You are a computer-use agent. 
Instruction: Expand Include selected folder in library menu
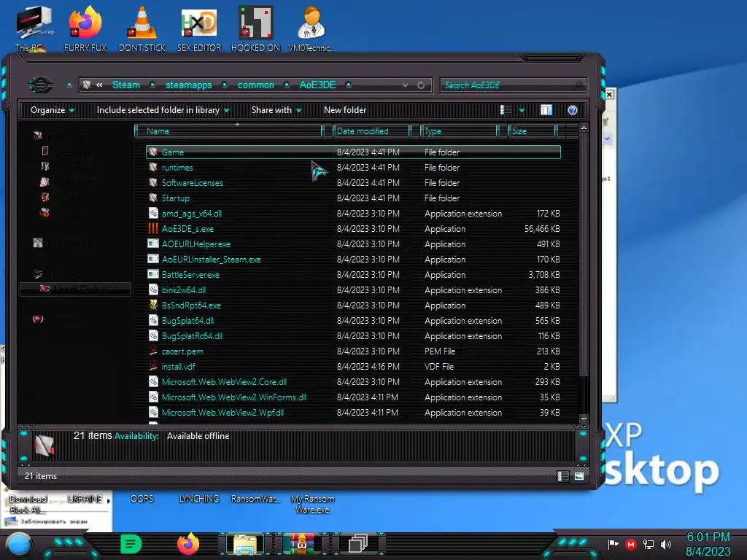[163, 110]
